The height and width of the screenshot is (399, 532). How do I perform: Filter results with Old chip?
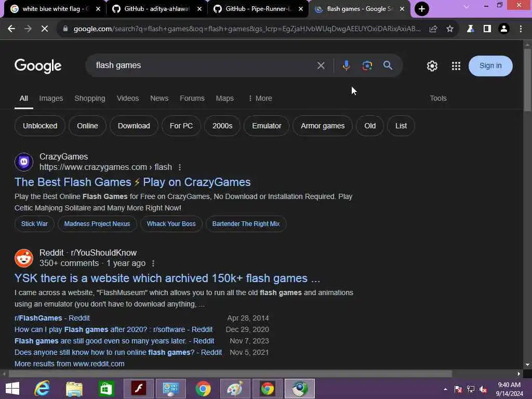(370, 126)
